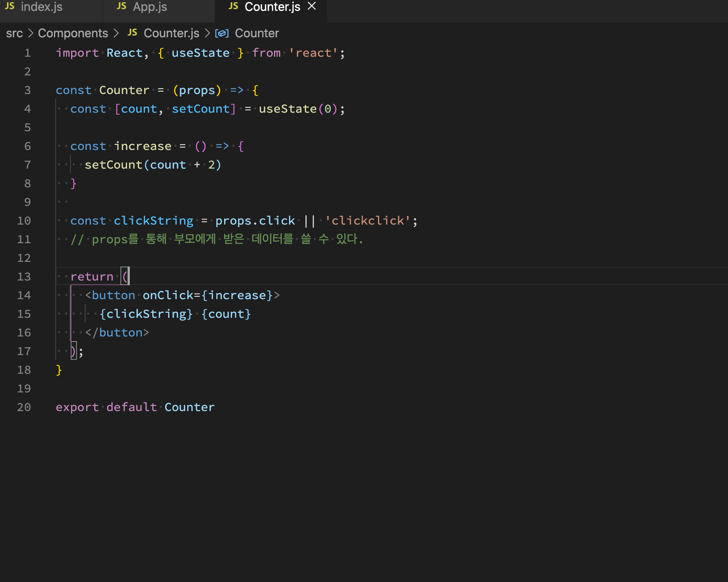Place cursor on useState import on line 1

tap(200, 53)
